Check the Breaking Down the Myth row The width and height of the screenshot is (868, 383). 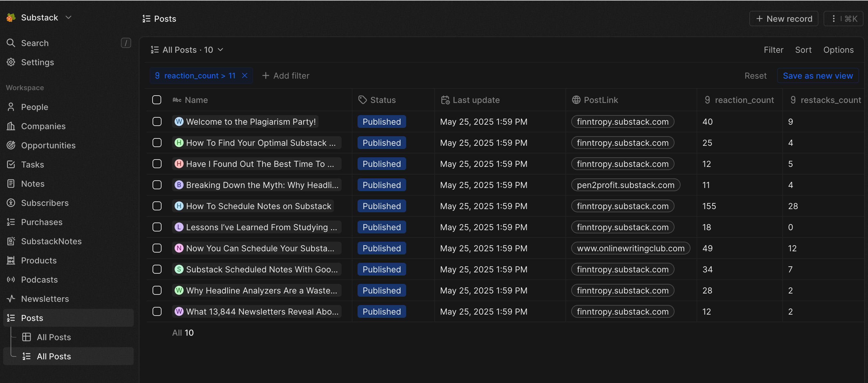point(157,185)
